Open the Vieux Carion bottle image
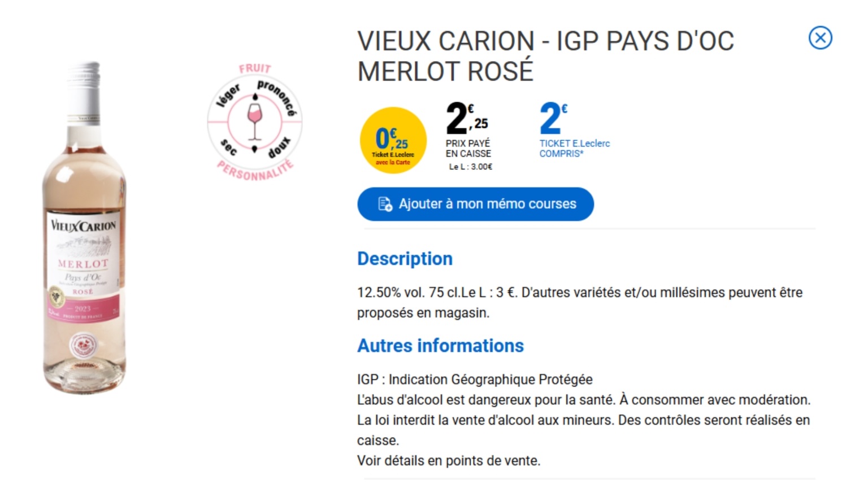855x504 pixels. [84, 227]
